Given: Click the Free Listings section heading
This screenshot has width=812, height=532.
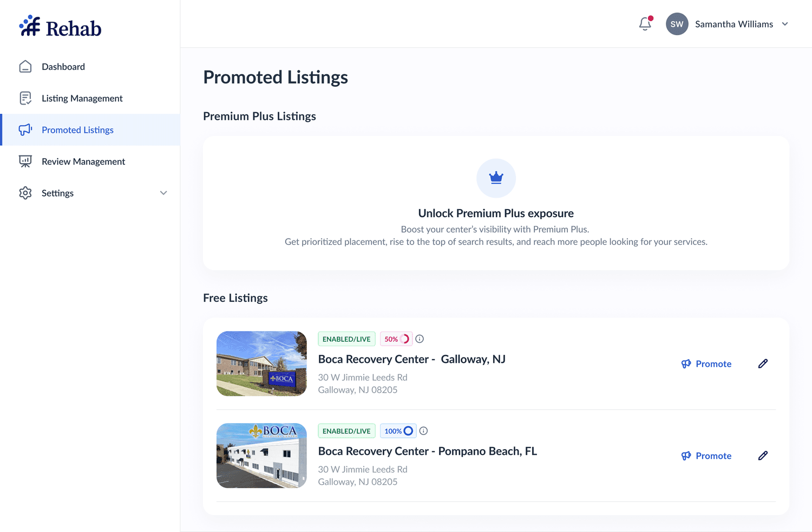Looking at the screenshot, I should (x=235, y=298).
